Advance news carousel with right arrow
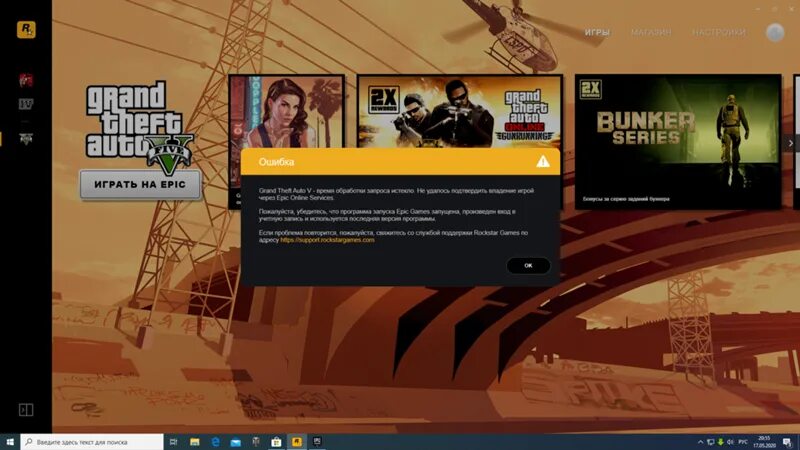800x450 pixels. [x=790, y=143]
